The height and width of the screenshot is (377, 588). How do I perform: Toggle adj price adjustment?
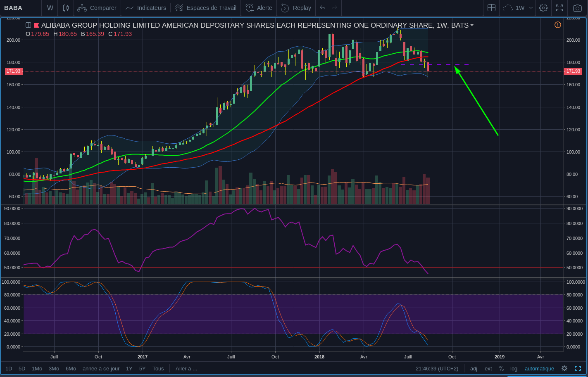[x=474, y=368]
